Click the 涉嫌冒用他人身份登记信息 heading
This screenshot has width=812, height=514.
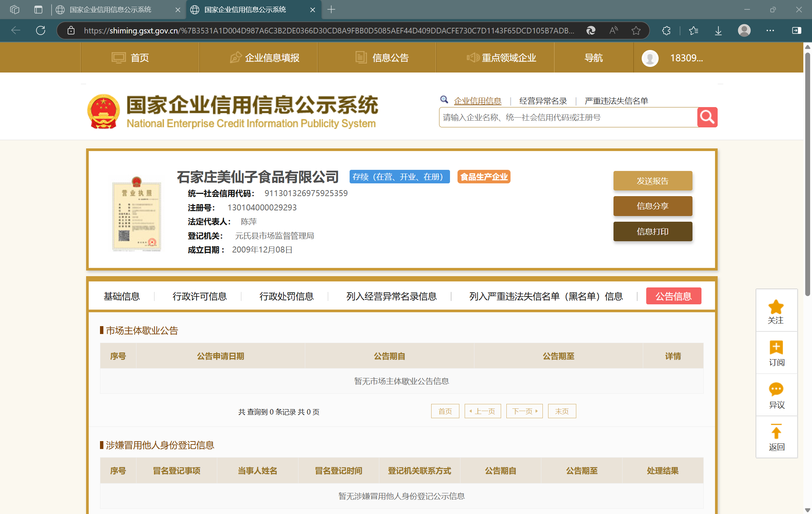tap(160, 445)
